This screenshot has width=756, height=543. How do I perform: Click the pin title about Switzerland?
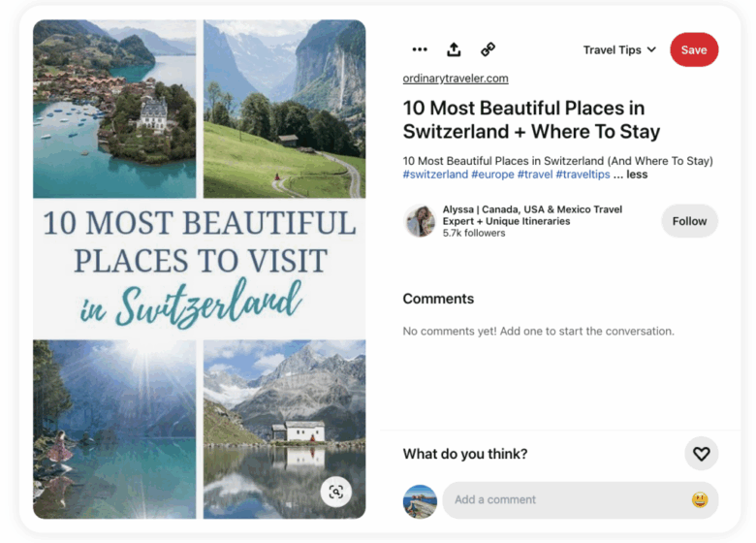[x=531, y=119]
